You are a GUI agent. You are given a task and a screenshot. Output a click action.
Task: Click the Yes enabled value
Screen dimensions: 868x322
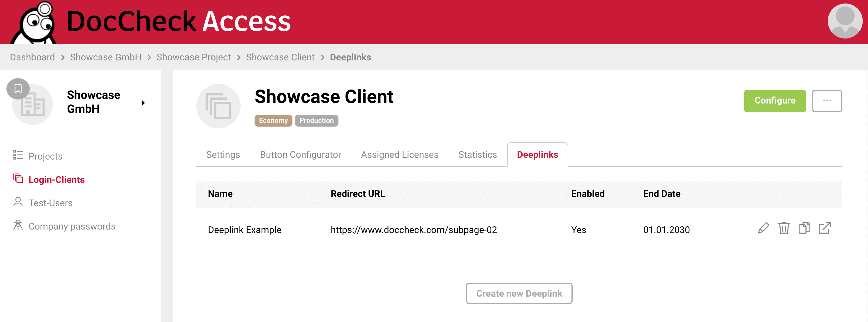pos(578,230)
